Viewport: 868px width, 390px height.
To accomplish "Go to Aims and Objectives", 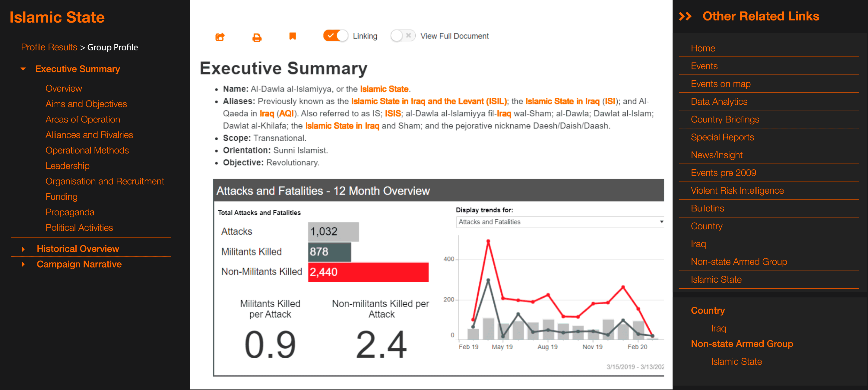I will coord(86,104).
